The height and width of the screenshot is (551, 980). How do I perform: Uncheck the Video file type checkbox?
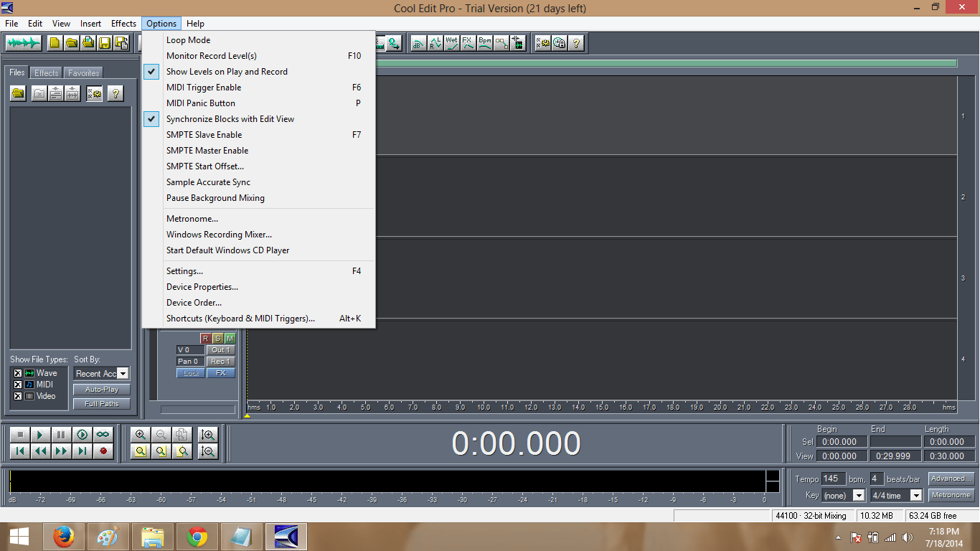[x=18, y=396]
